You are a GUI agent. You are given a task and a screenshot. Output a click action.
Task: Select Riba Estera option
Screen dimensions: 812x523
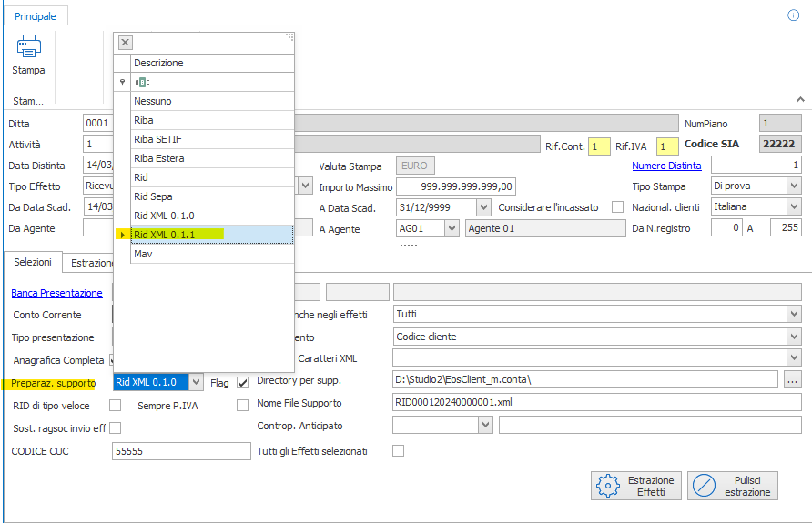pyautogui.click(x=212, y=158)
